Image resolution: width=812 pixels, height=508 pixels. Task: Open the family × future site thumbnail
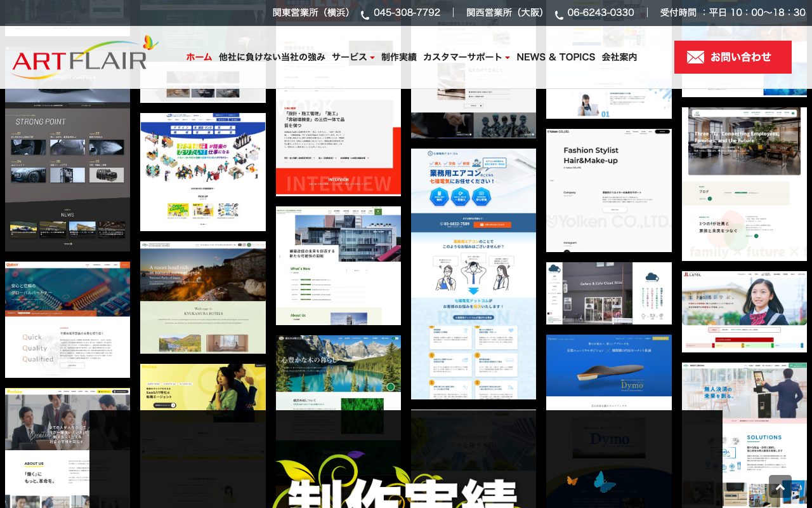[744, 184]
